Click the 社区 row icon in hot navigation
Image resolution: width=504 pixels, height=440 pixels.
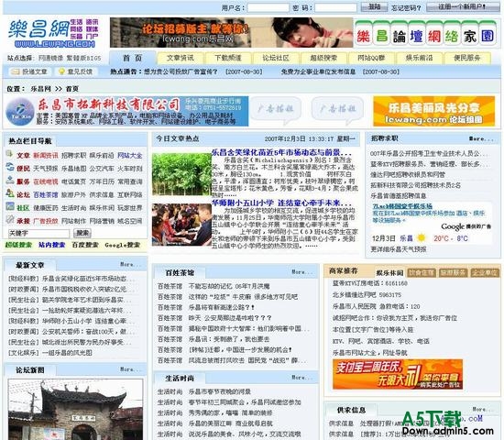10,207
